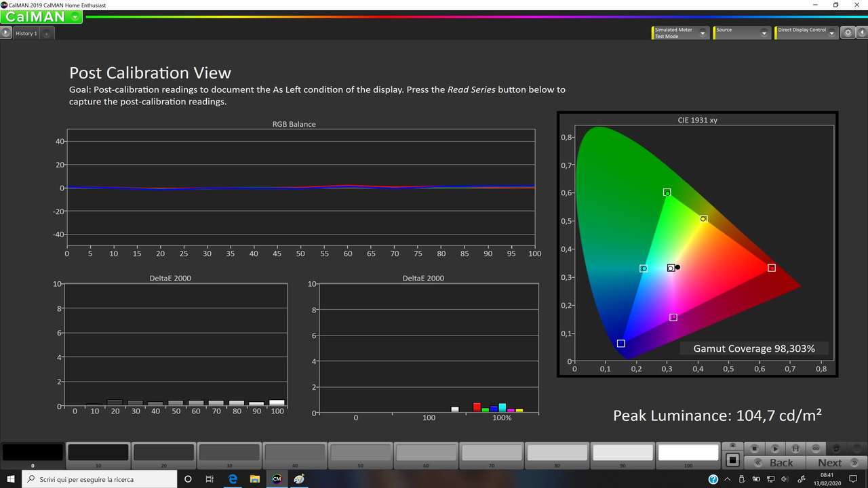Click the Peak Luminance 104,7 cd/m² readout
Screen dimensions: 868x488
[x=717, y=415]
